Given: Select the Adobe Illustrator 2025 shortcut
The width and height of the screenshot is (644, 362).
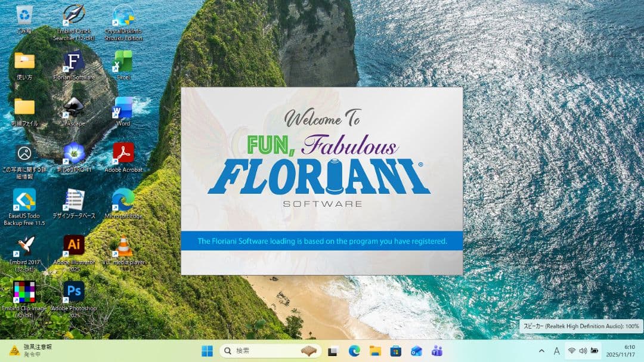Looking at the screenshot, I should (74, 246).
